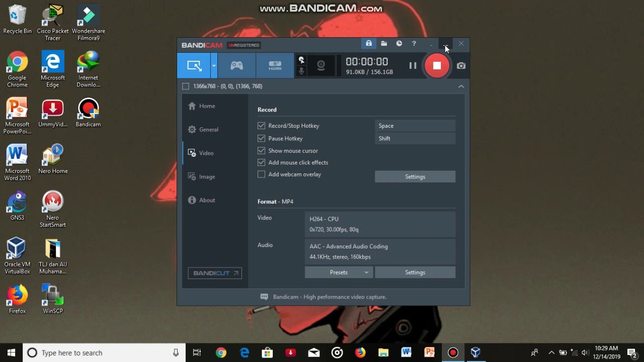Select the game recording mode icon

pos(236,65)
